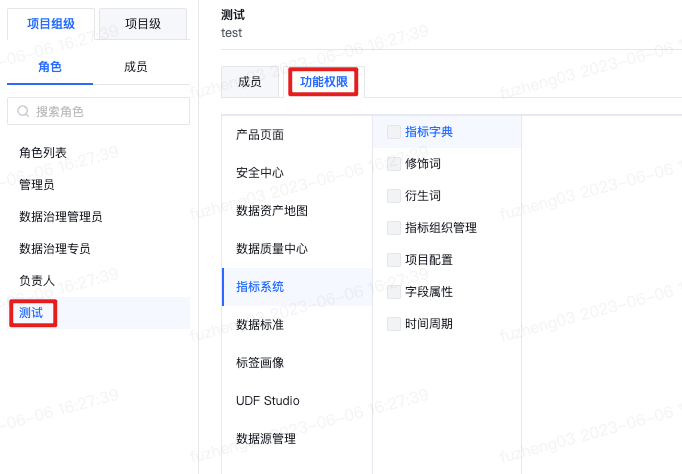Screen dimensions: 682x474
Task: Open the 功能权限 tab
Action: [x=324, y=82]
